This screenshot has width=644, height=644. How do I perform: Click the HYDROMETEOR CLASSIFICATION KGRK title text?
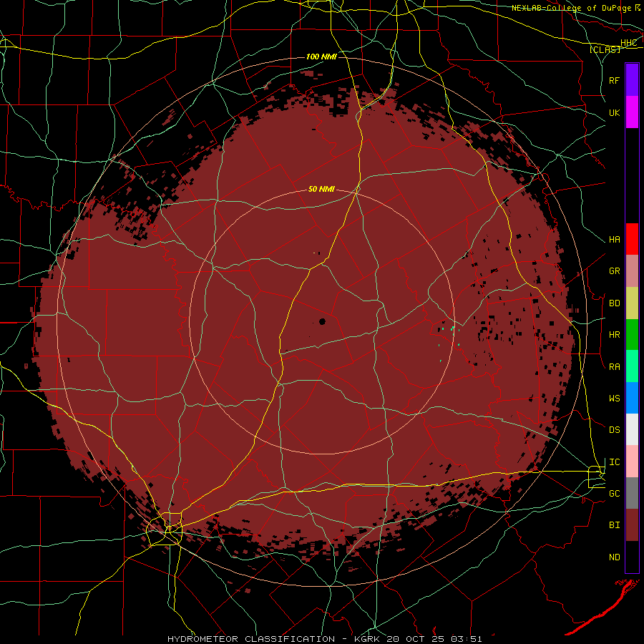324,639
